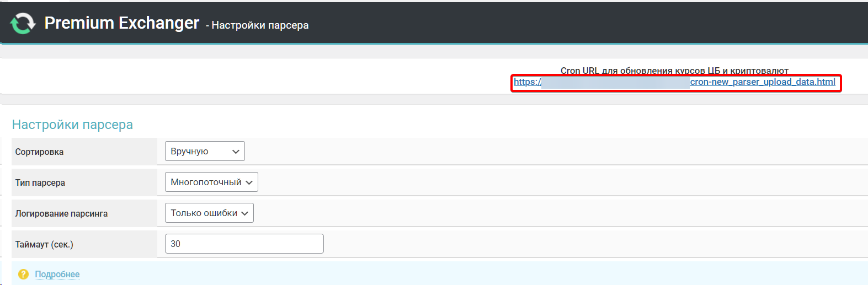Focus the Таймаут (сек.) input field
Image resolution: width=868 pixels, height=285 pixels.
pos(244,244)
